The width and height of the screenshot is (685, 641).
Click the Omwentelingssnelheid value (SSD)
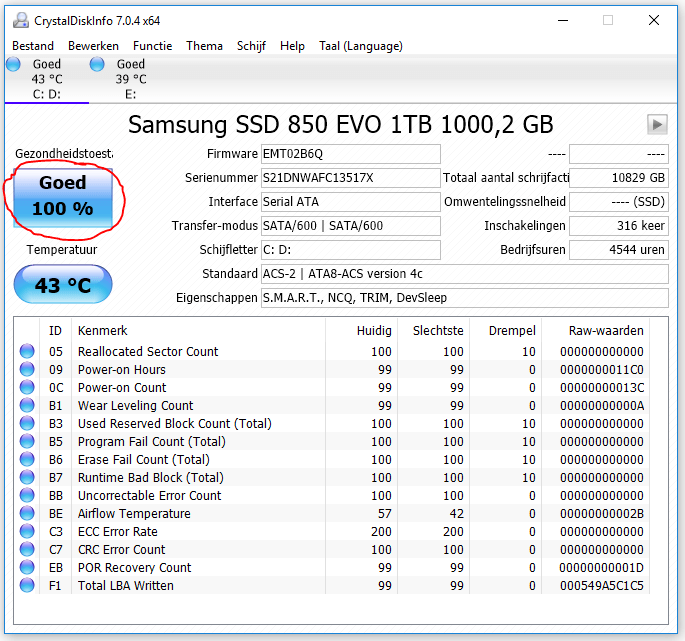[619, 202]
